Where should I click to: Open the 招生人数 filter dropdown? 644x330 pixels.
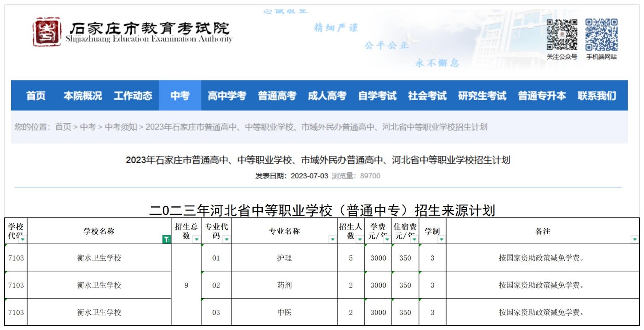(359, 239)
